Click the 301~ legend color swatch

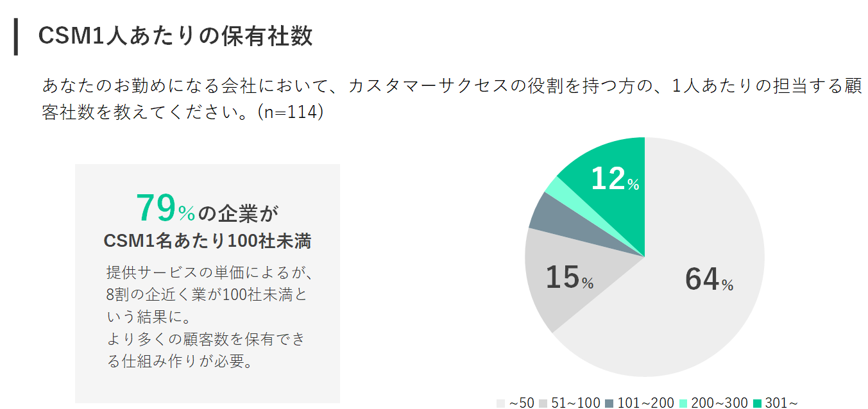757,403
